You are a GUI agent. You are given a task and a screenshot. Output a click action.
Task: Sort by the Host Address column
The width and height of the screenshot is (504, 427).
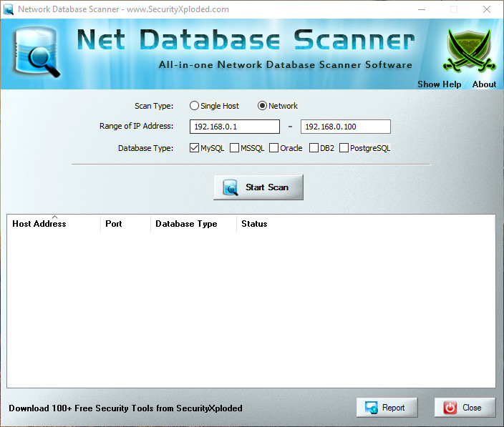[x=54, y=224]
